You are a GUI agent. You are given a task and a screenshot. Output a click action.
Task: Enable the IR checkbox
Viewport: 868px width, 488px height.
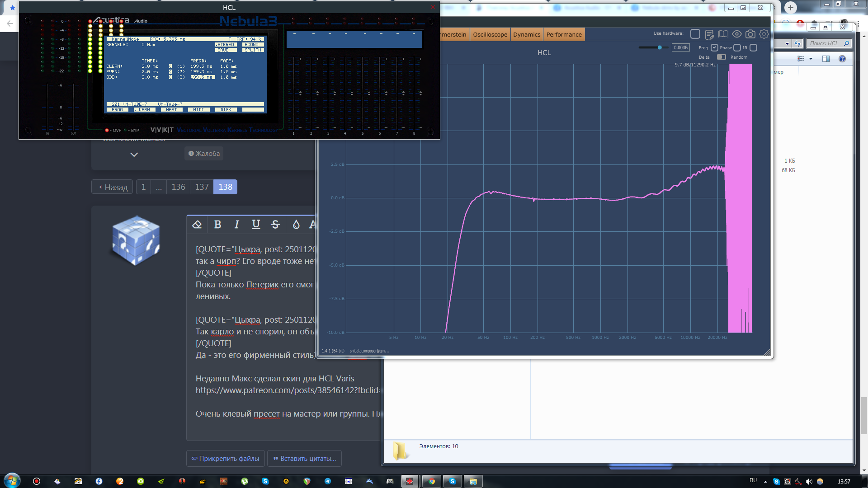[753, 47]
